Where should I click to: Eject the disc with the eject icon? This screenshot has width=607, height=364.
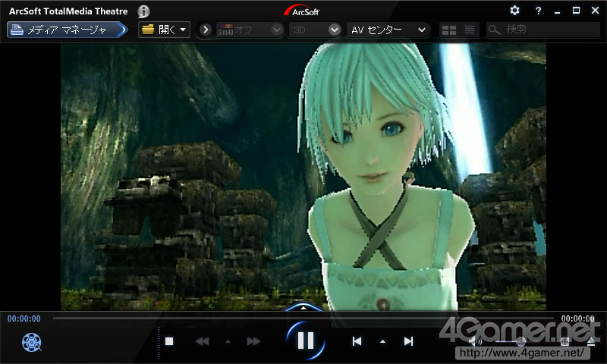pos(591,341)
